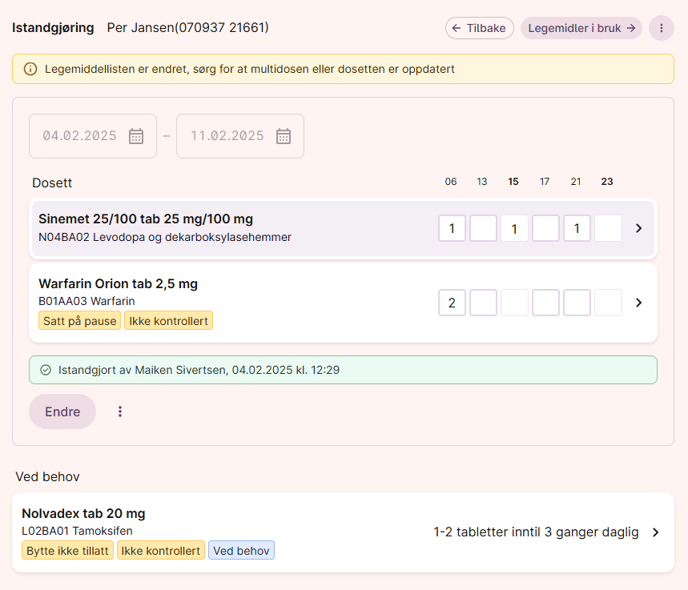Click the 15 time column header
688x590 pixels.
(x=513, y=182)
